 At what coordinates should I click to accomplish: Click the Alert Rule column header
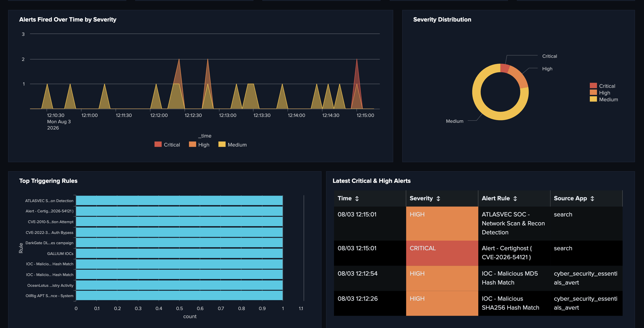coord(514,199)
